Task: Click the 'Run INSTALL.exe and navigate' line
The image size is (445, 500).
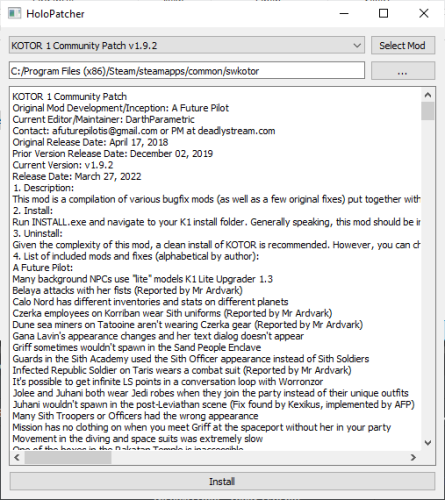Action: [216, 222]
